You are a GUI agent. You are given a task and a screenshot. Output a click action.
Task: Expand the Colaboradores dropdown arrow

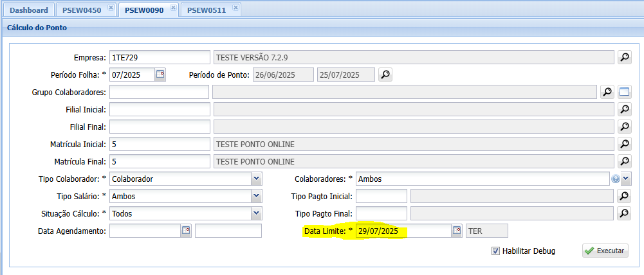(626, 179)
